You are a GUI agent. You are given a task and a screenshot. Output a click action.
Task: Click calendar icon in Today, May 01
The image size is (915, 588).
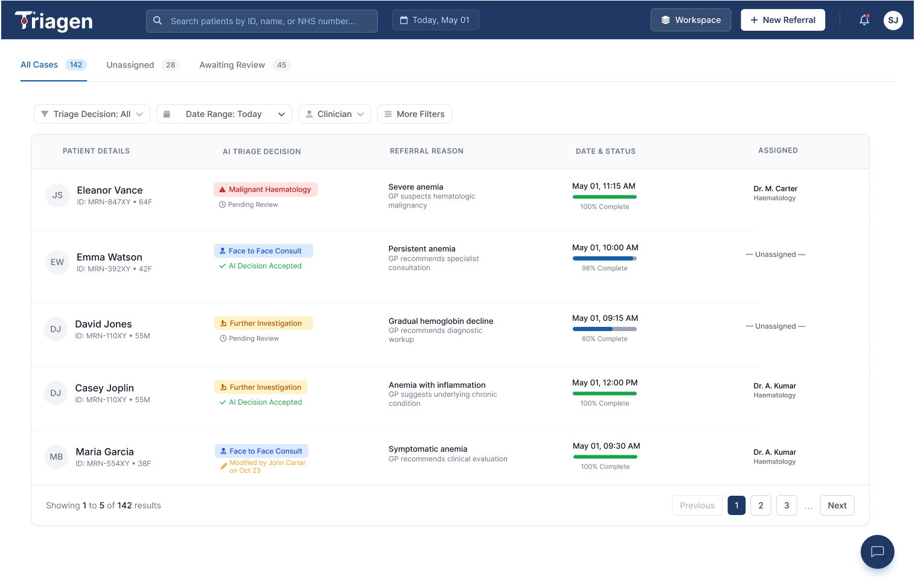pos(404,20)
